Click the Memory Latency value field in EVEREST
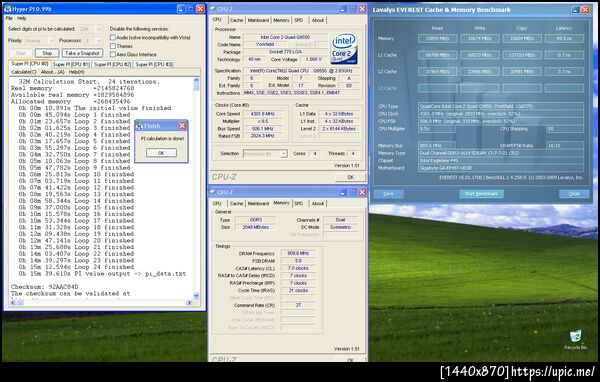 564,38
